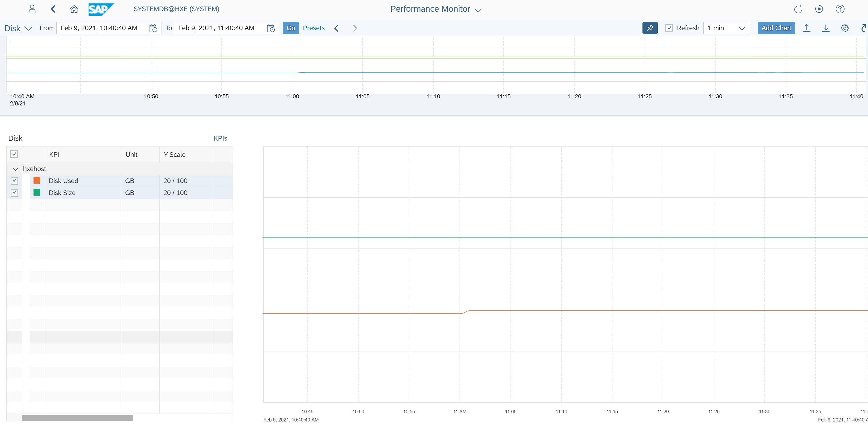Viewport: 868px width, 428px height.
Task: Collapse the hxehost tree node
Action: click(15, 169)
